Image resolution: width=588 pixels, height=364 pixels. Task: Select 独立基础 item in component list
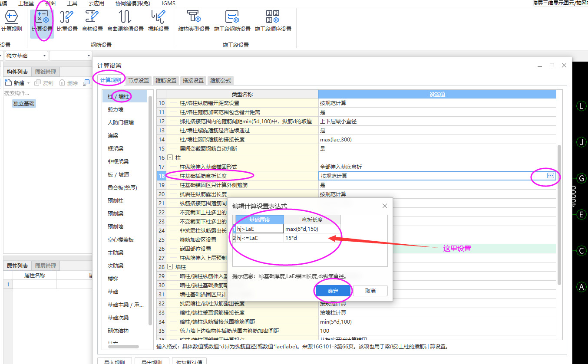pos(24,104)
